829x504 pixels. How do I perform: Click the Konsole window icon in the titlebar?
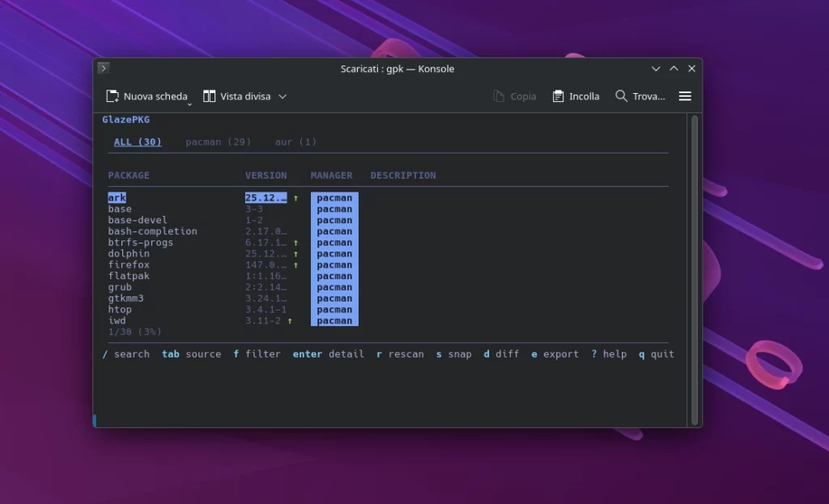(x=104, y=68)
